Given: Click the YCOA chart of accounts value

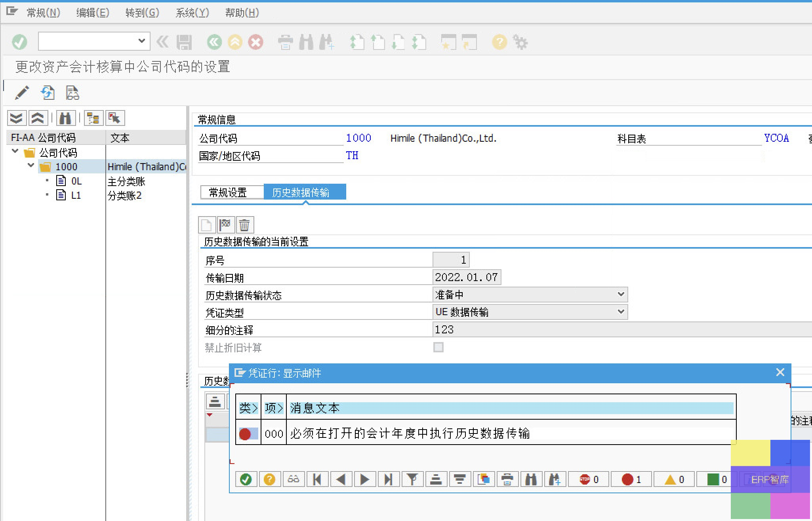Looking at the screenshot, I should click(x=776, y=138).
